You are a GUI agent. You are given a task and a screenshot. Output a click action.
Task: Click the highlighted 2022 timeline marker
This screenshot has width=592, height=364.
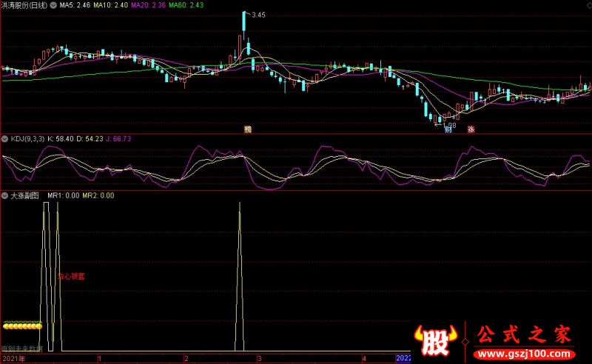click(x=403, y=359)
